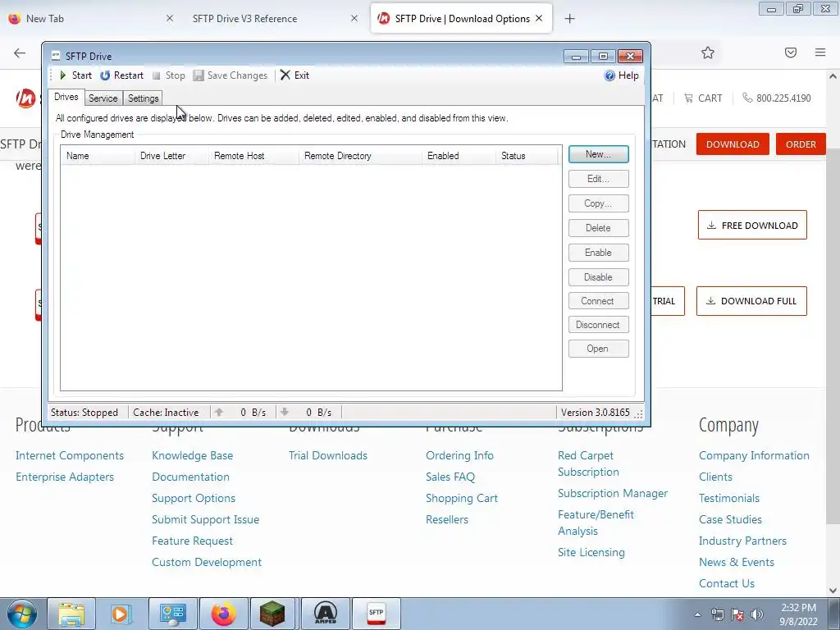The width and height of the screenshot is (840, 630).
Task: Open the Windows Start menu orb
Action: coord(21,614)
